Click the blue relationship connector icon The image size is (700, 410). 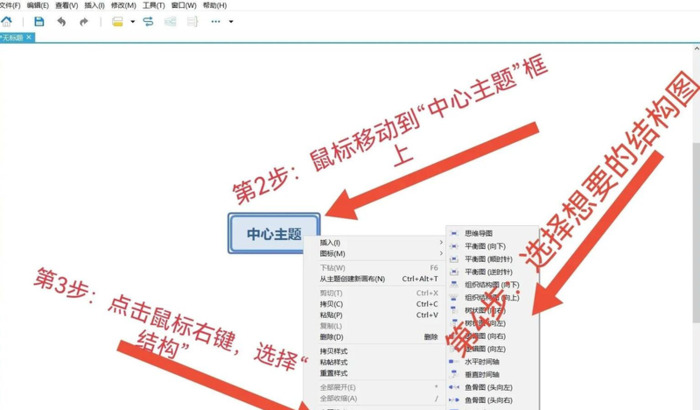(x=148, y=21)
